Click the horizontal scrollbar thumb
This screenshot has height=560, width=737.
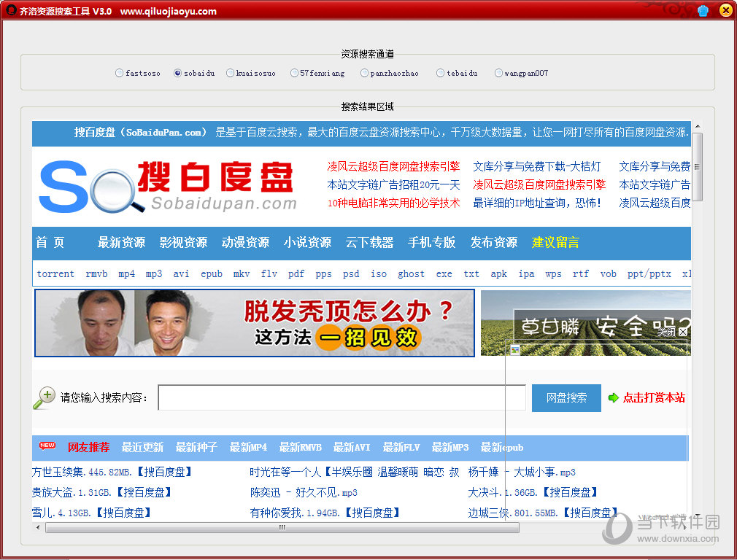tap(282, 527)
